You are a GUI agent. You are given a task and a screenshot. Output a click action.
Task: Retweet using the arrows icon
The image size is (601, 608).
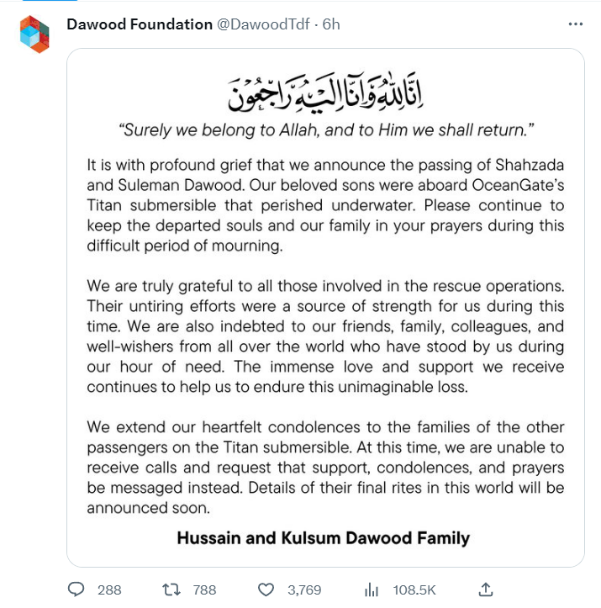pyautogui.click(x=171, y=590)
